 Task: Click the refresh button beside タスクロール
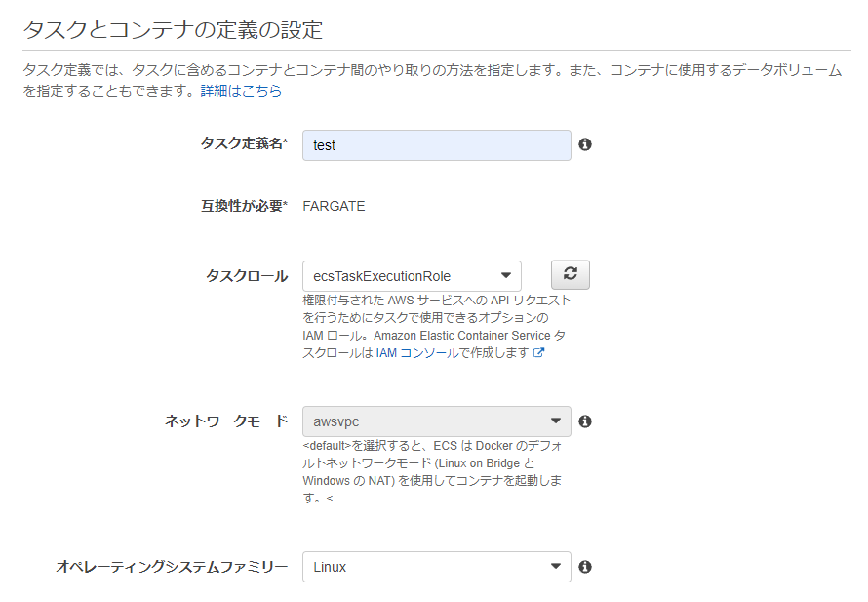click(571, 275)
